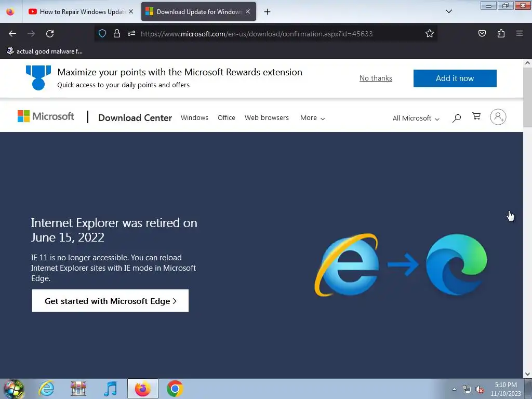Image resolution: width=532 pixels, height=399 pixels.
Task: Open the tracking protection shield icon
Action: click(102, 34)
